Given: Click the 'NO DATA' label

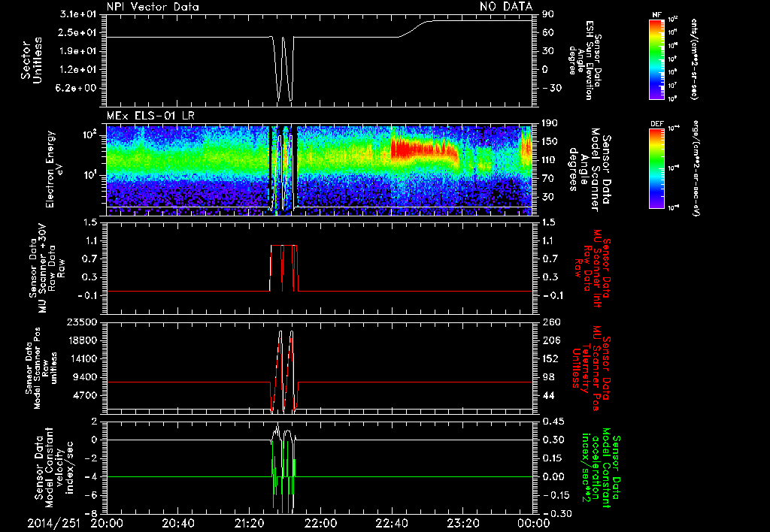Looking at the screenshot, I should 505,7.
